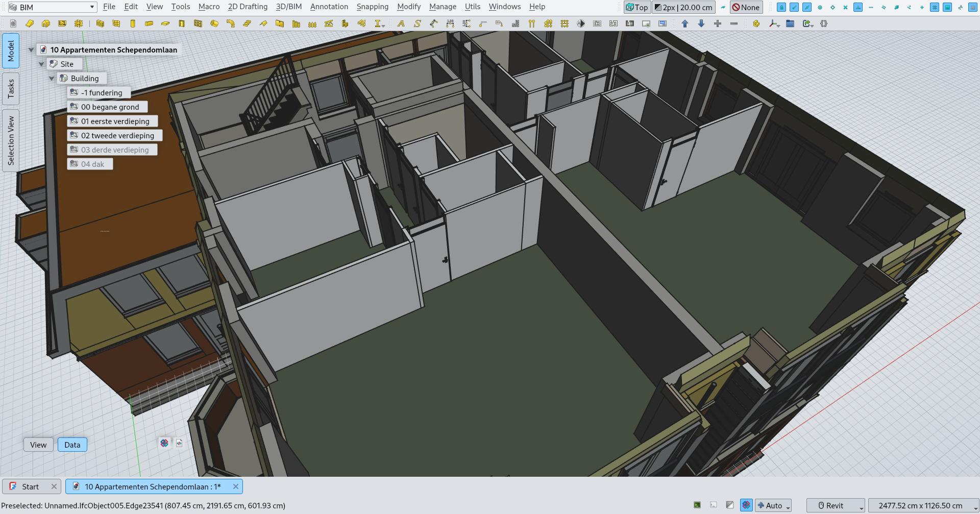Collapse the Building tree node
The image size is (980, 514).
coord(52,78)
